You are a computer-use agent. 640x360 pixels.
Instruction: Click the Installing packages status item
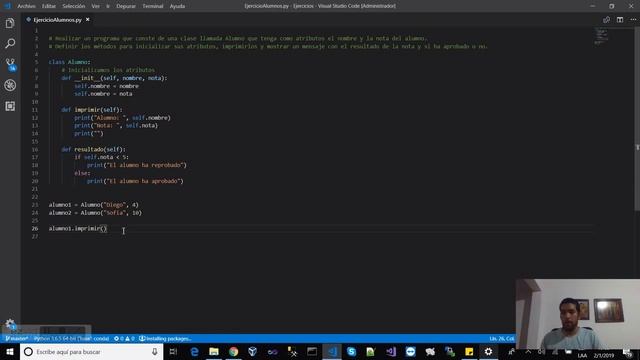165,338
